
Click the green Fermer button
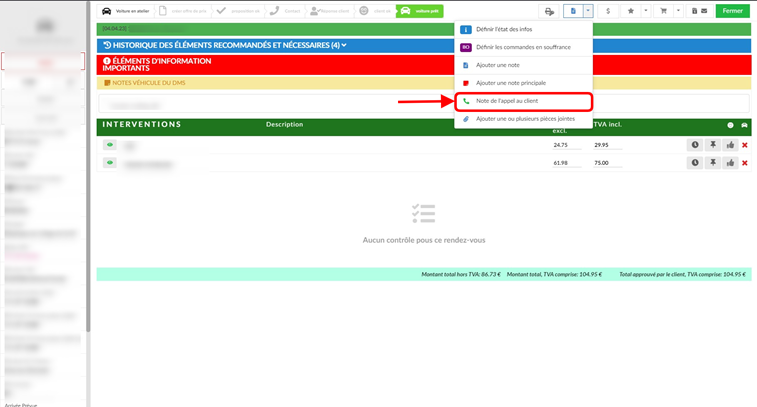[732, 11]
